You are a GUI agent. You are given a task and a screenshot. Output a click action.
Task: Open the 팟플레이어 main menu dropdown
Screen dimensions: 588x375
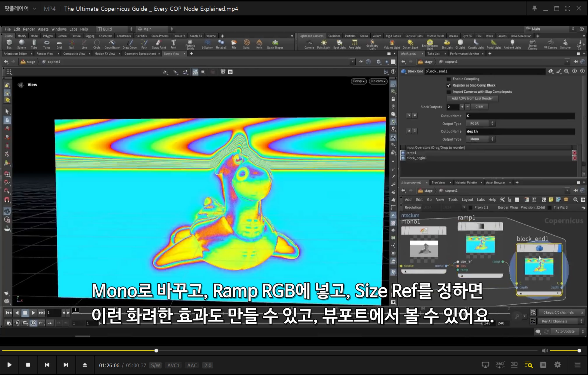(x=21, y=9)
